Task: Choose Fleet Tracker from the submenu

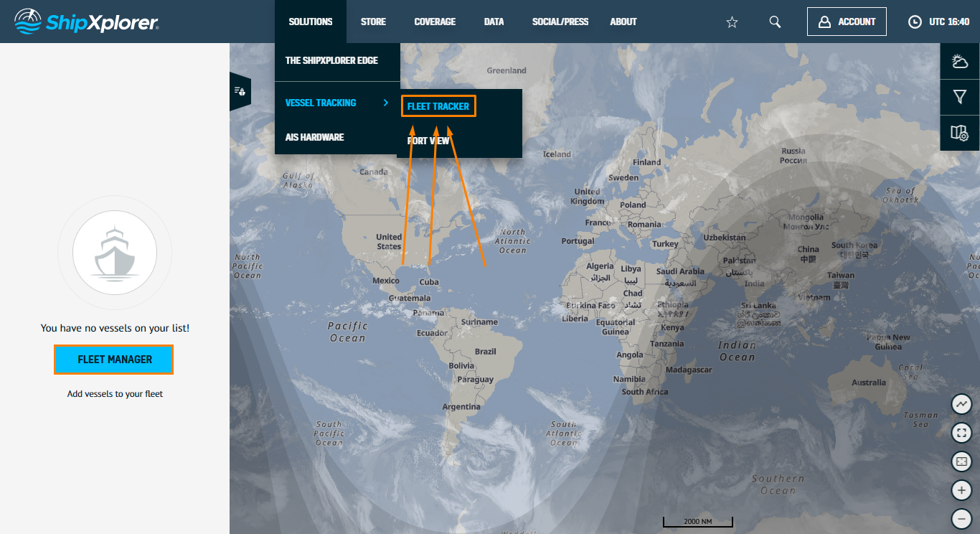Action: click(x=438, y=106)
